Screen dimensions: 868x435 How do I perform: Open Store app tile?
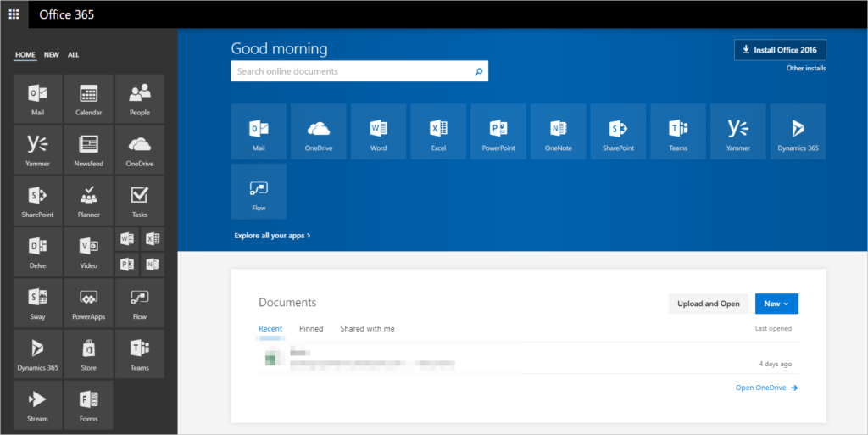coord(88,354)
